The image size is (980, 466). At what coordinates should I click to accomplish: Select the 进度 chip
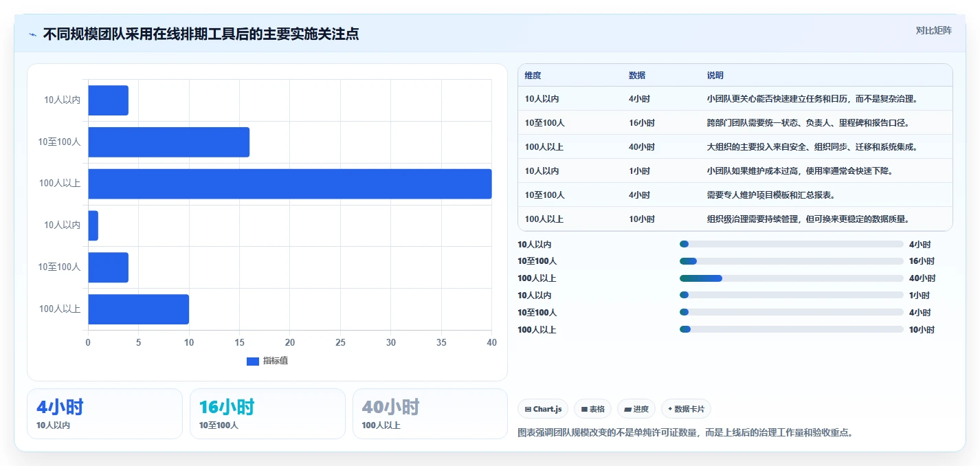click(x=636, y=409)
